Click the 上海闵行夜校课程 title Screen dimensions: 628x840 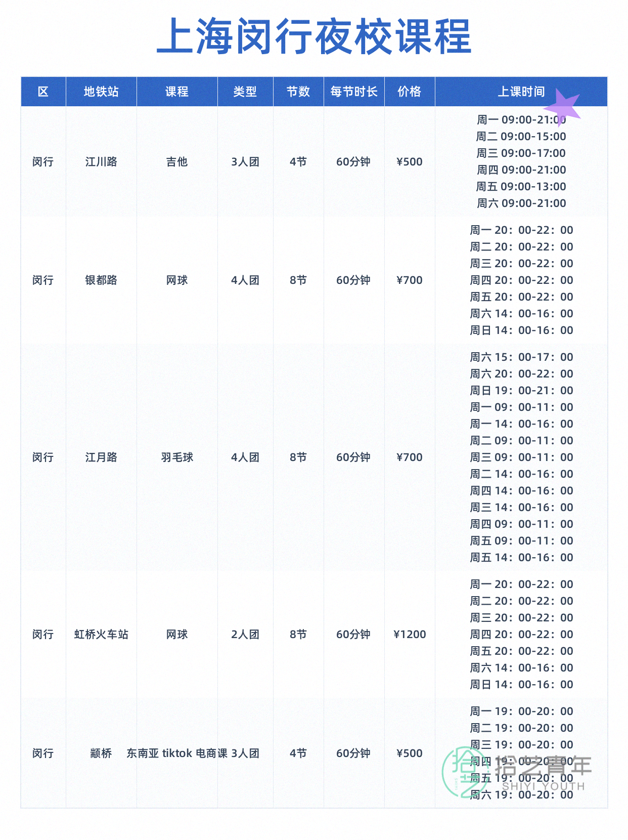click(314, 36)
